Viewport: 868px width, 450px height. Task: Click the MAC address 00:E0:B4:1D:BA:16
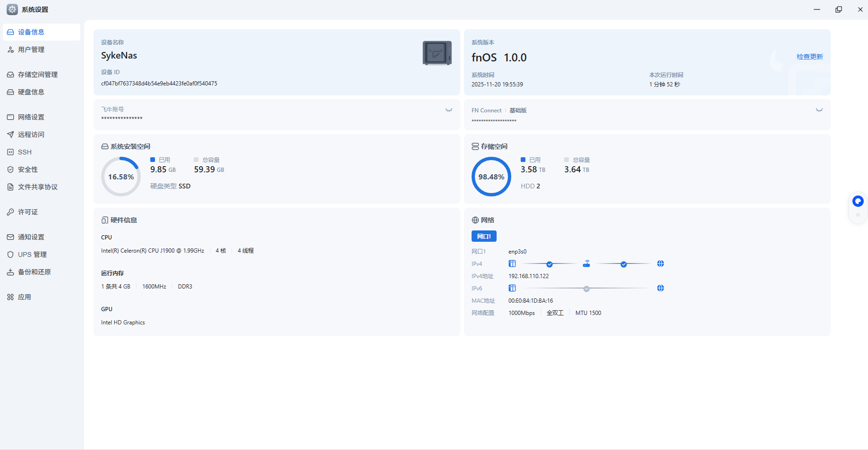pos(531,301)
